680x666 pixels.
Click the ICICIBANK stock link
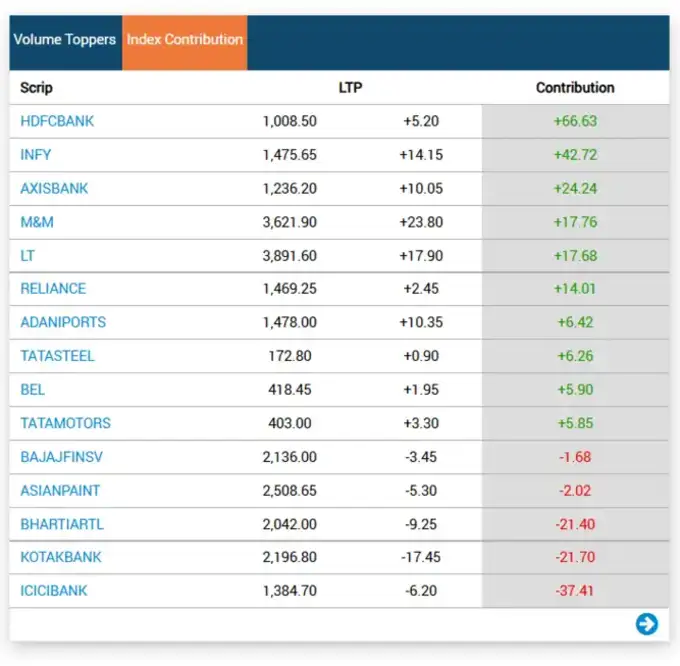[x=54, y=591]
